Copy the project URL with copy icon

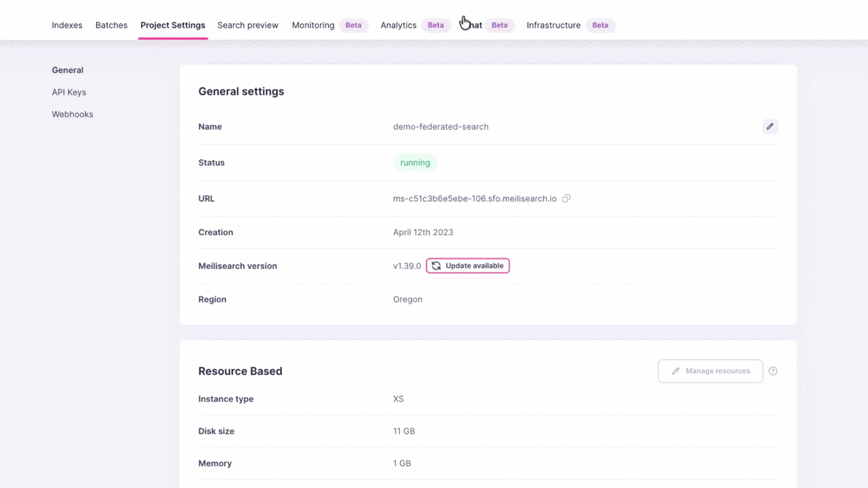coord(566,199)
